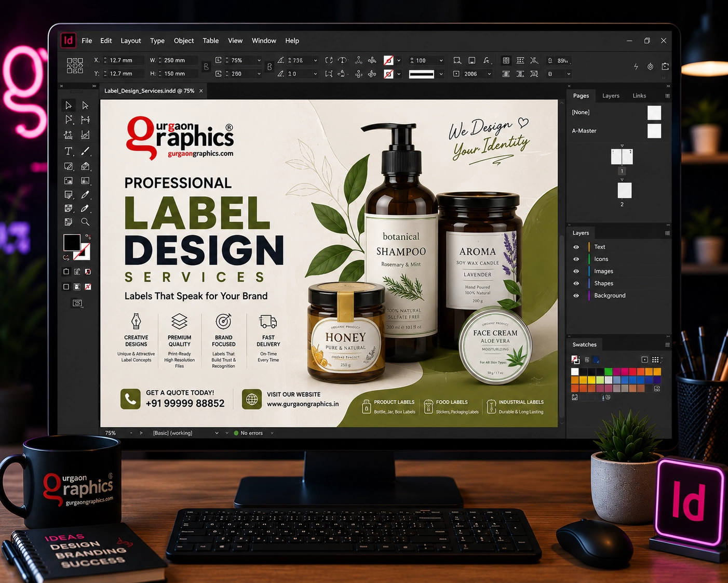Image resolution: width=728 pixels, height=583 pixels.
Task: Open the File menu
Action: [x=87, y=41]
